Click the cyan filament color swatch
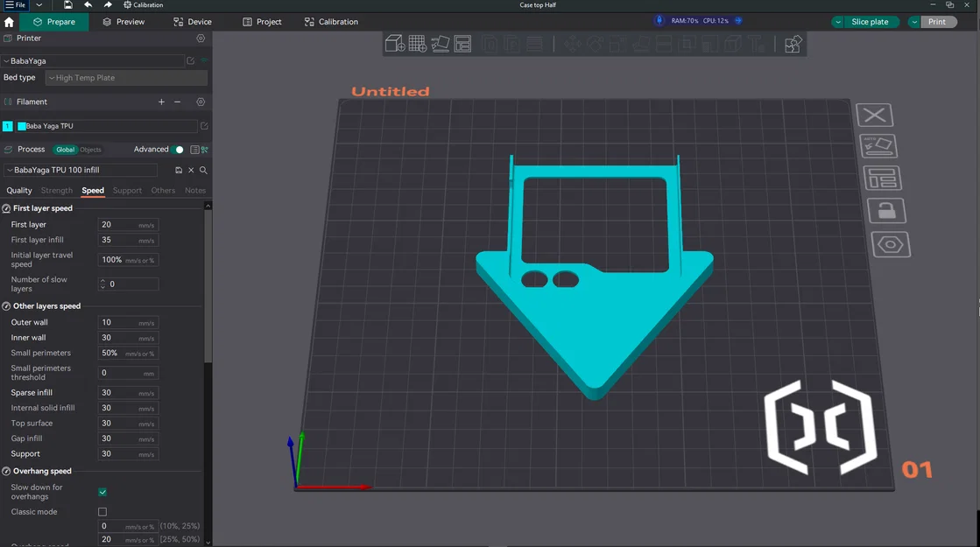980x547 pixels. click(22, 126)
